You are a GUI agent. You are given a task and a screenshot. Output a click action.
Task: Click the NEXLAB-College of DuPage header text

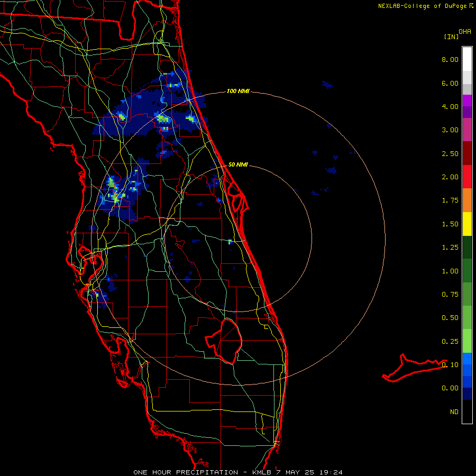[x=422, y=6]
